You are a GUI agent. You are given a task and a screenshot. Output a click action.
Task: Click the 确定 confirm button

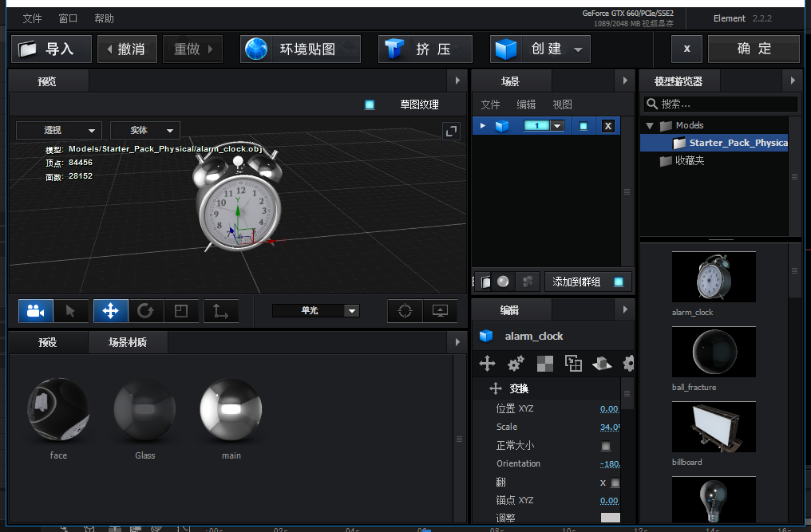754,49
